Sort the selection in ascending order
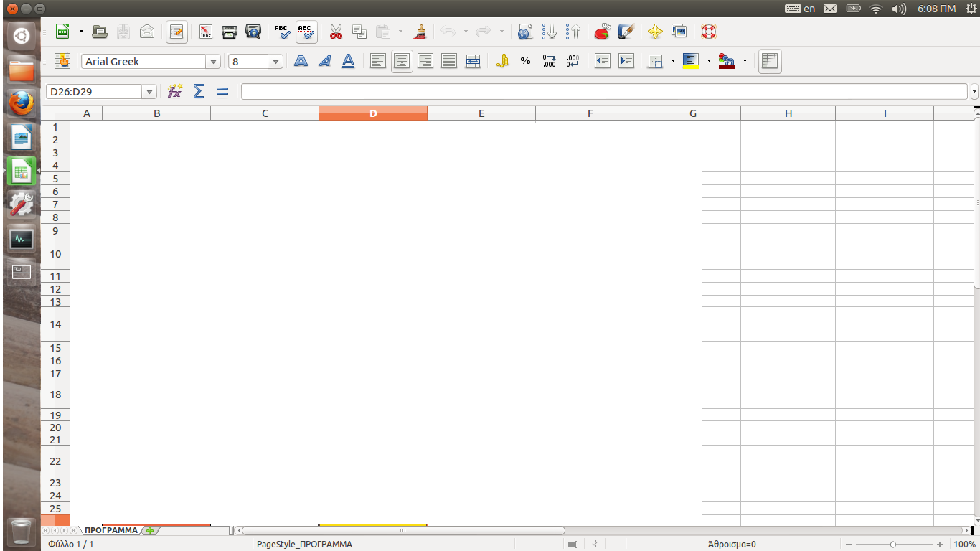The image size is (980, 551). (x=550, y=32)
